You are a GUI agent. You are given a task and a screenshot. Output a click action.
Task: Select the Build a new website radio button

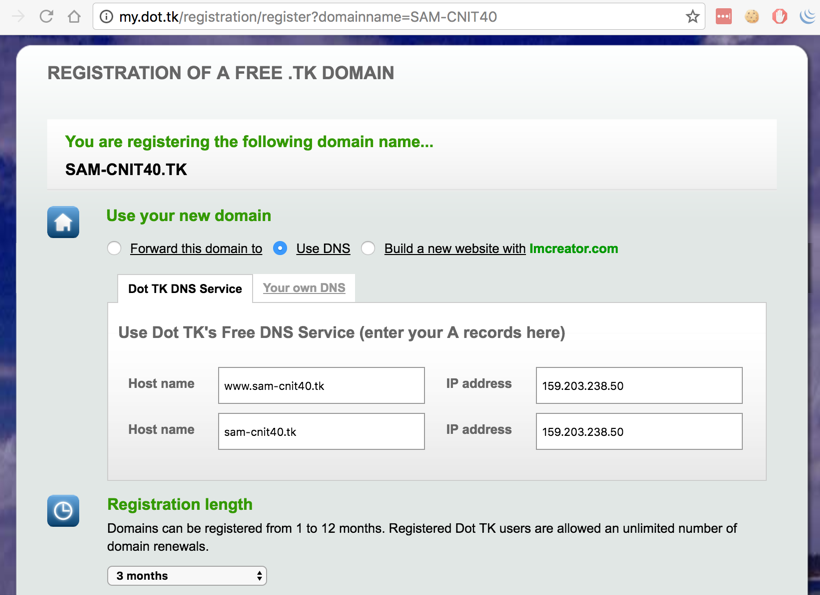coord(368,248)
